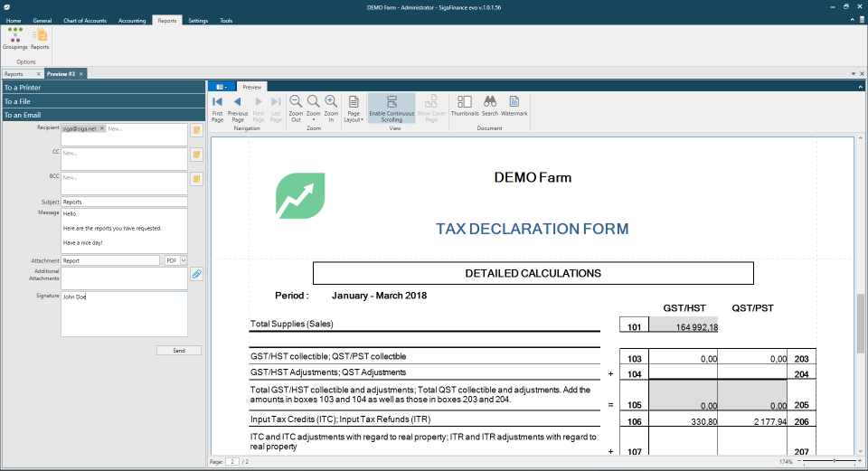Click the scrollbar down arrow in preview
The image size is (868, 471).
pos(860,452)
